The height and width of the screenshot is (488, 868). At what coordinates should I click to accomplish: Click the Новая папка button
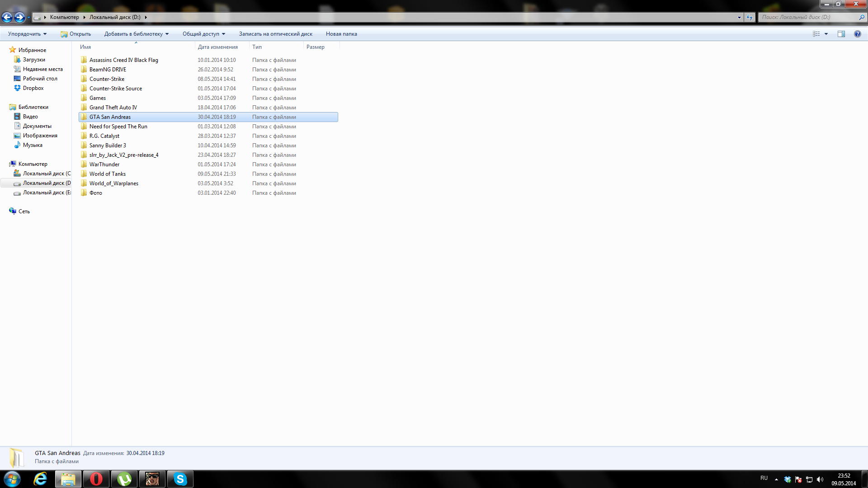[x=341, y=34]
